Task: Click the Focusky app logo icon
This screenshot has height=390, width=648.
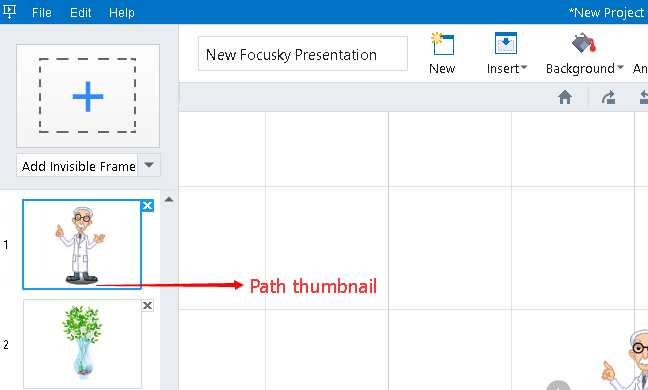Action: point(10,11)
